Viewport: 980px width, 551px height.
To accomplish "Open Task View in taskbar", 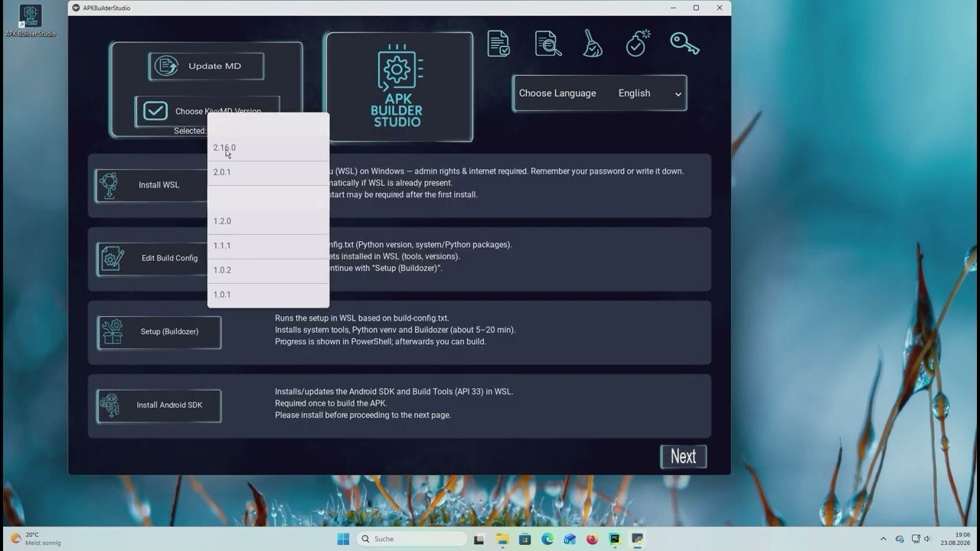I will point(479,539).
